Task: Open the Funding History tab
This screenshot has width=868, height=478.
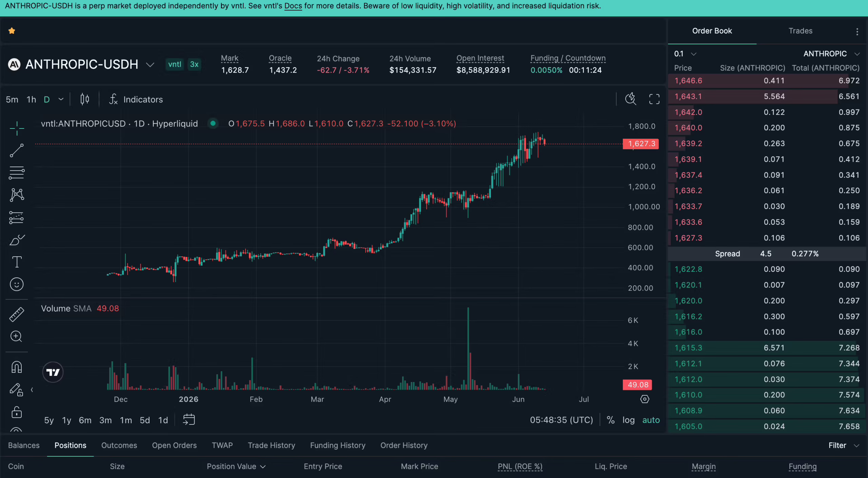Action: [x=338, y=445]
